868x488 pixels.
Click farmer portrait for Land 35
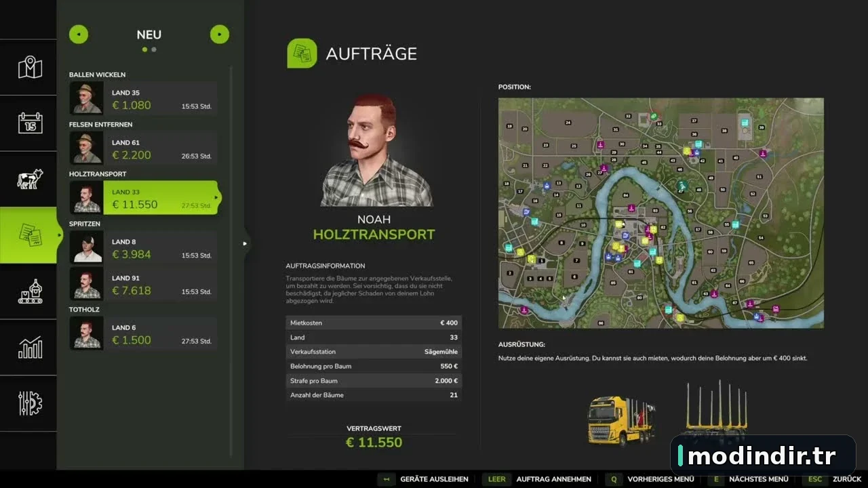pyautogui.click(x=87, y=98)
